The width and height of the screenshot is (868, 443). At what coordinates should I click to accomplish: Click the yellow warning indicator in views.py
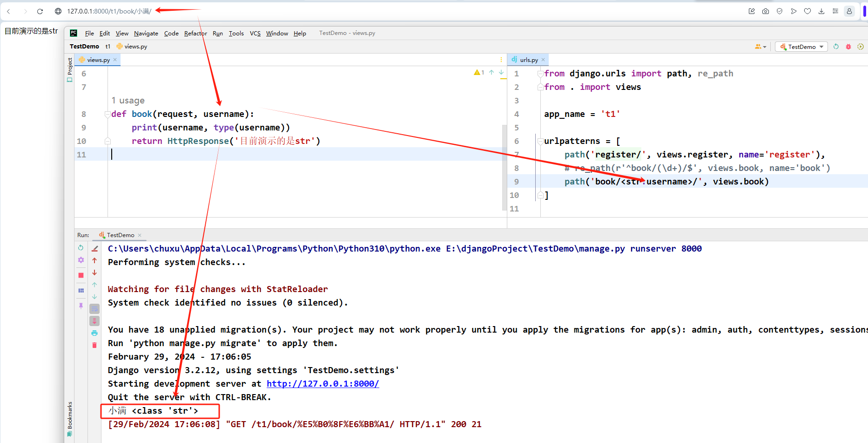[x=479, y=72]
